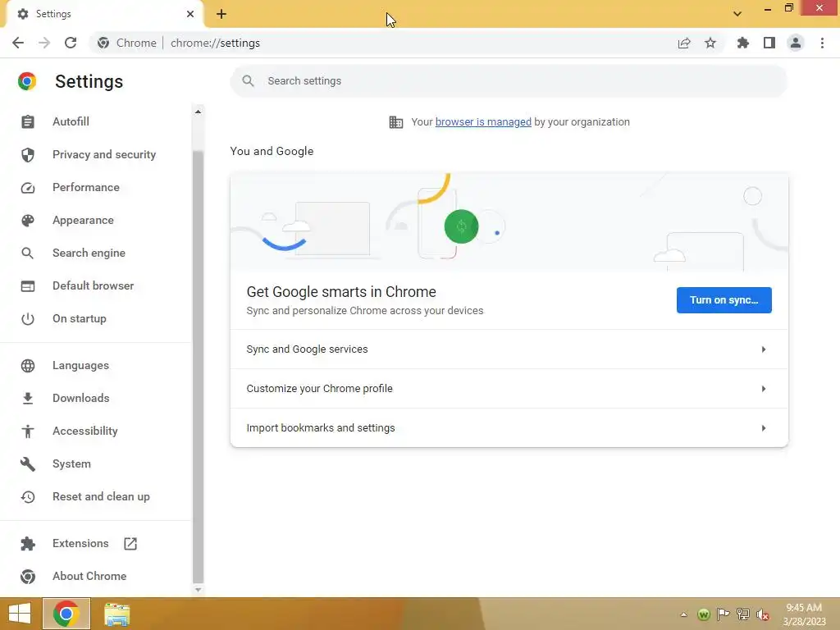
Task: Select Privacy and security in sidebar
Action: pyautogui.click(x=104, y=154)
